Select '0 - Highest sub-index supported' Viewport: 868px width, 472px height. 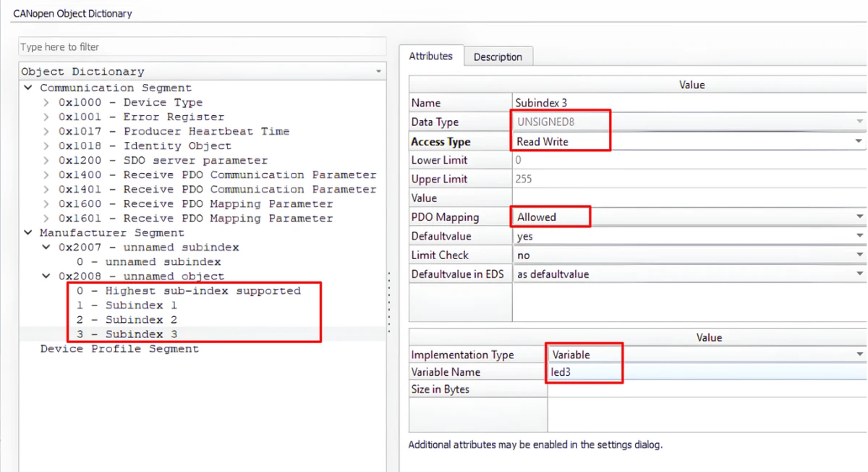click(188, 290)
